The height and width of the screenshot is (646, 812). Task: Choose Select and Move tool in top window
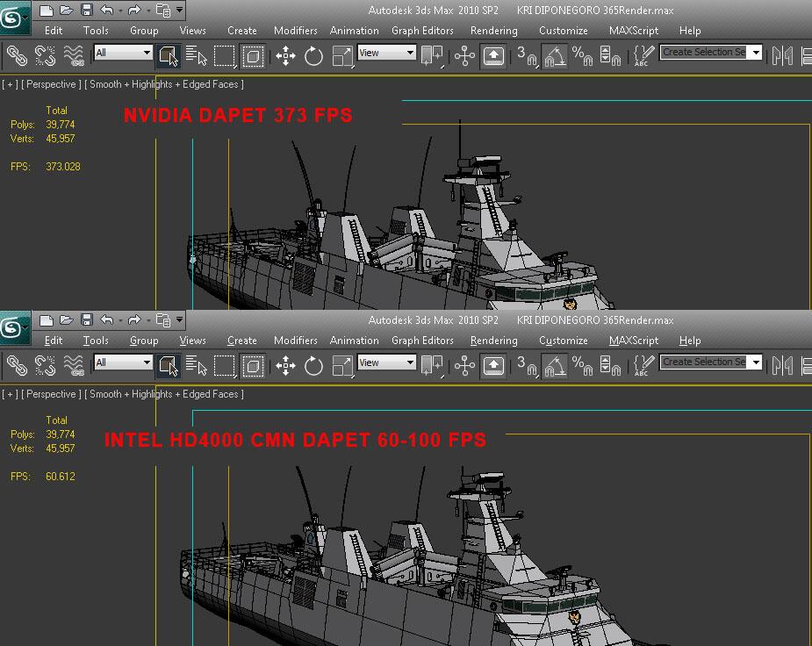286,56
